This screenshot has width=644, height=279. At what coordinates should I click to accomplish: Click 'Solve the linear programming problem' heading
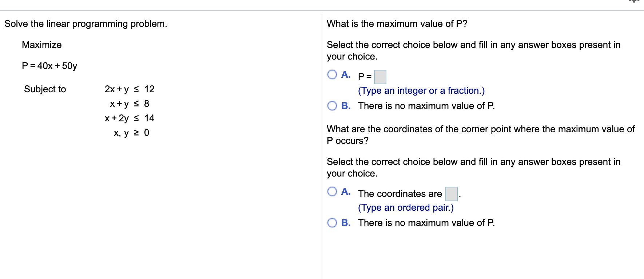(86, 24)
